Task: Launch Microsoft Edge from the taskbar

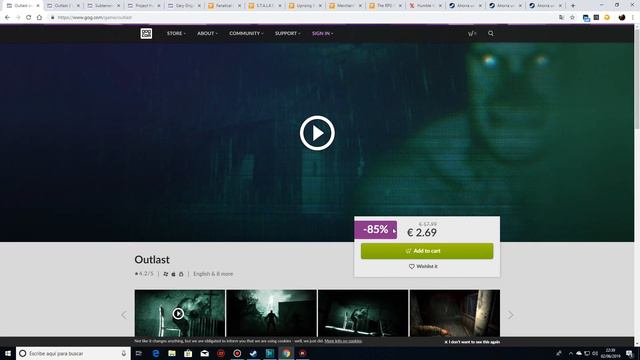Action: [156, 353]
